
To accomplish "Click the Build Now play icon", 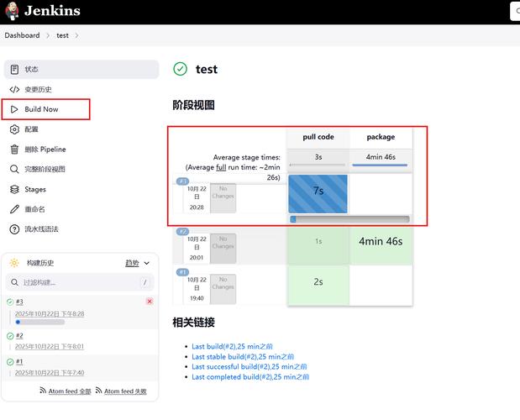I will tap(14, 109).
